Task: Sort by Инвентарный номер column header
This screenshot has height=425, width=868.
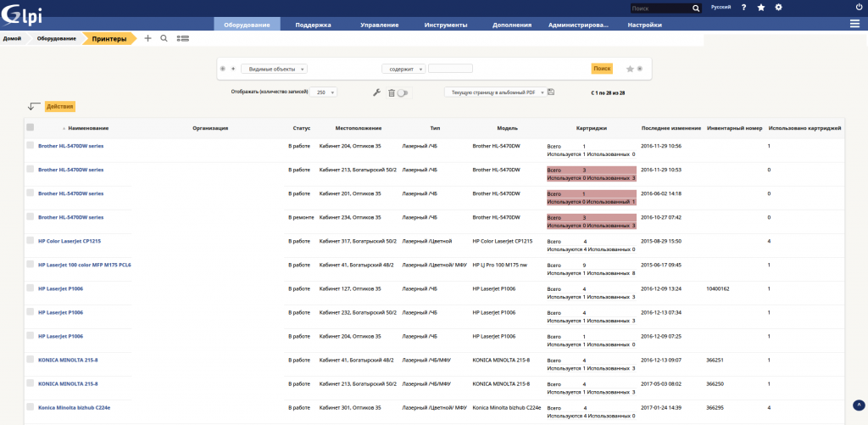Action: click(x=735, y=128)
